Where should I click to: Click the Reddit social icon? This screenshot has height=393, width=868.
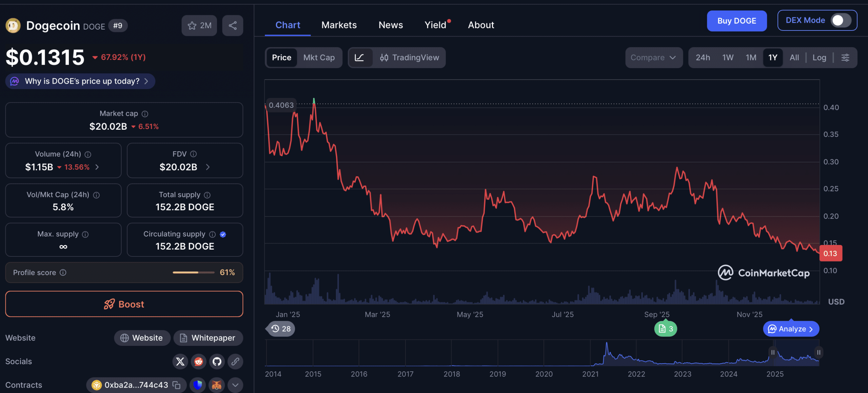[x=198, y=361]
